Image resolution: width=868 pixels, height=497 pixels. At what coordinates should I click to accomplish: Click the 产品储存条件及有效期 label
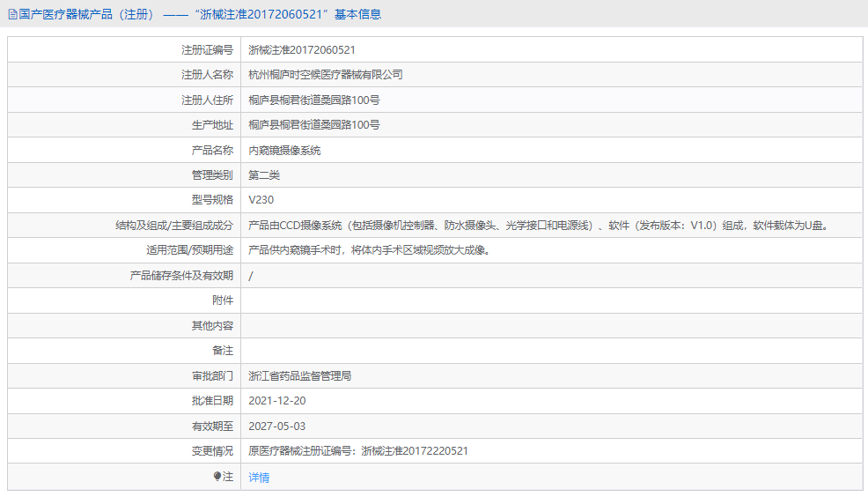tap(181, 275)
